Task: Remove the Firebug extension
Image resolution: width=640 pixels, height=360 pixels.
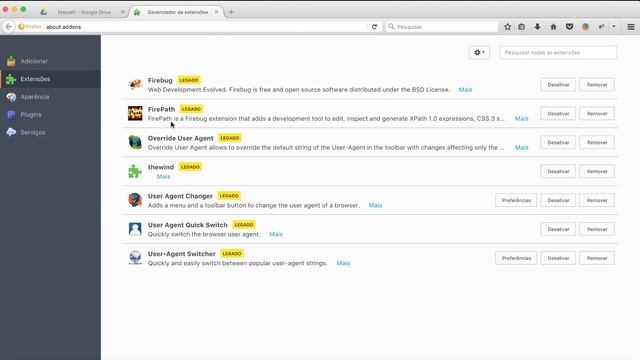Action: (597, 84)
